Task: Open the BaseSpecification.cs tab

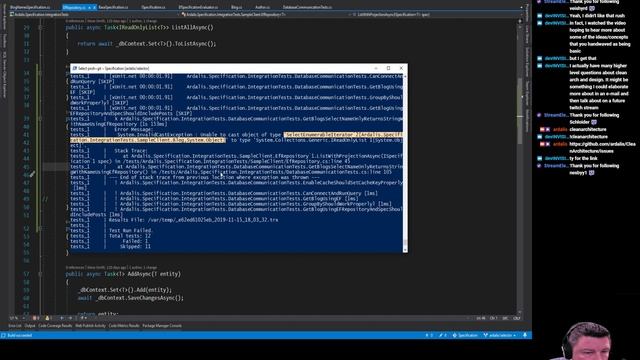Action: pyautogui.click(x=113, y=7)
